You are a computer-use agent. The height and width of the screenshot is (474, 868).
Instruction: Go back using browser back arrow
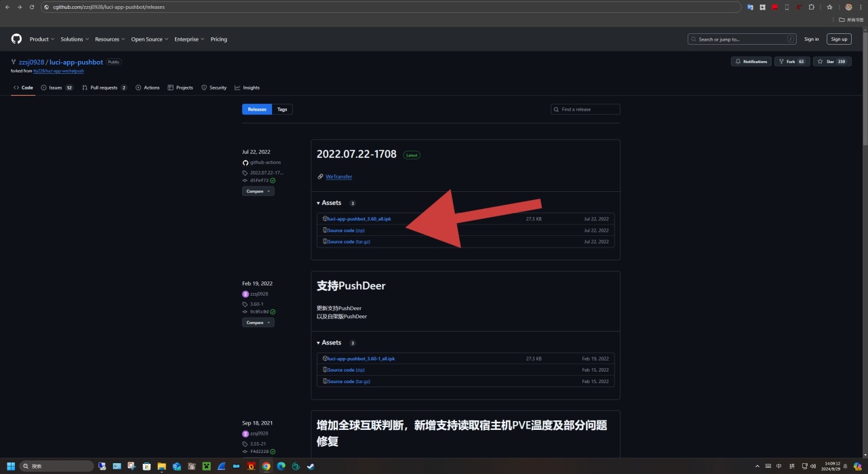[7, 7]
